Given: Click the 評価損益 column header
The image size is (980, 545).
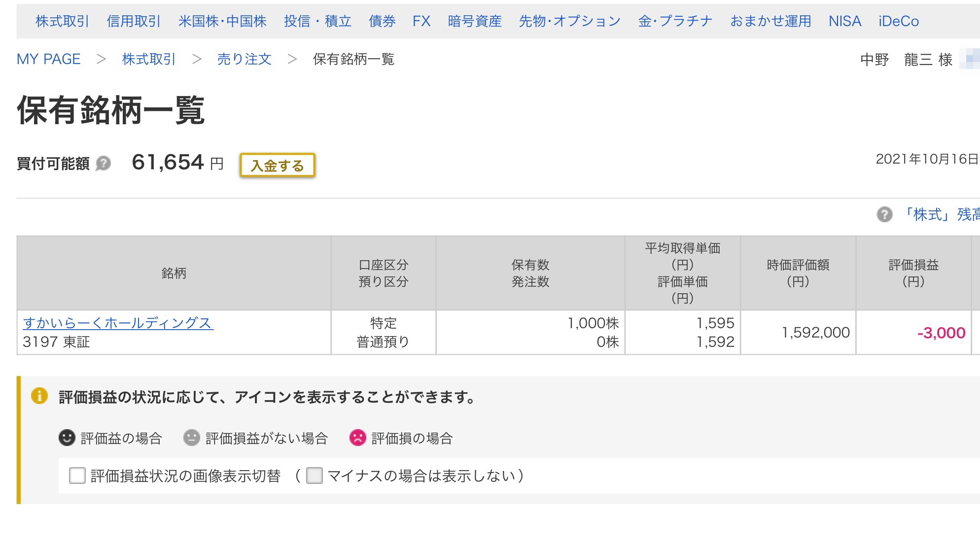Looking at the screenshot, I should (x=913, y=273).
